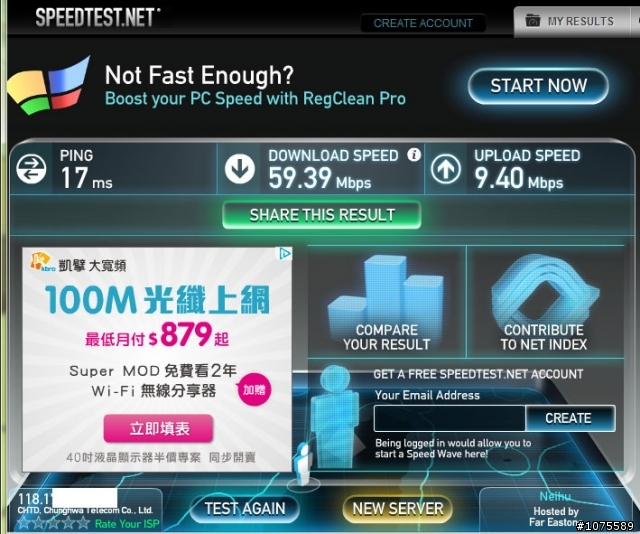
Task: Click the upload speed arrow icon
Action: [x=446, y=168]
